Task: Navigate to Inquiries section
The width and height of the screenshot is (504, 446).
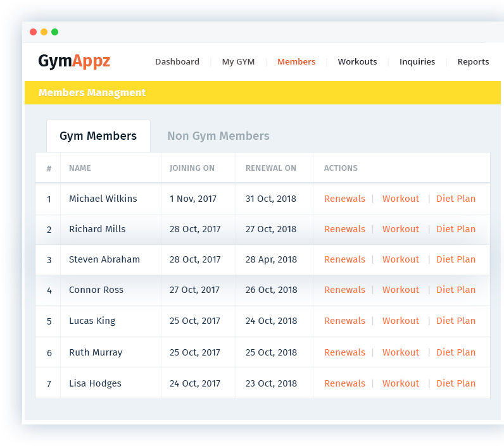Action: point(417,62)
